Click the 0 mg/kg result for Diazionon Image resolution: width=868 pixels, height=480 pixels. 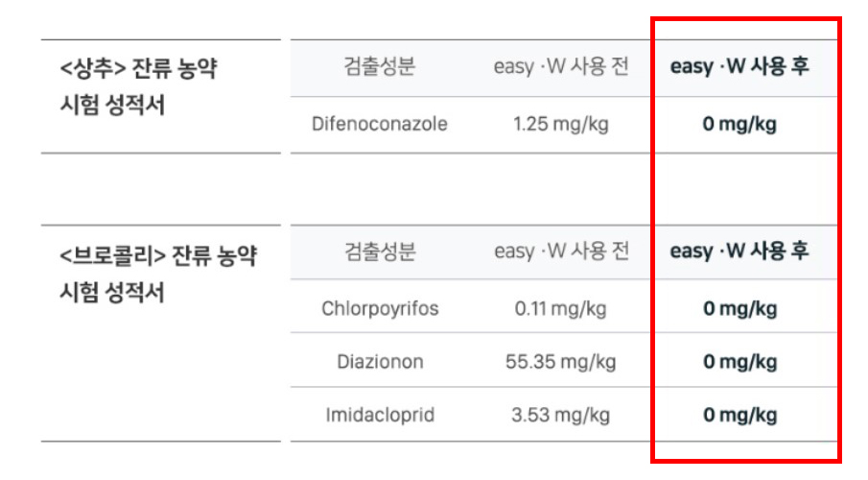tap(739, 362)
